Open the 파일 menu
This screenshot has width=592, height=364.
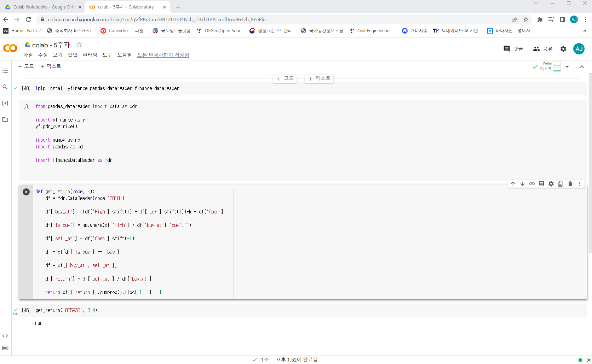click(x=28, y=55)
